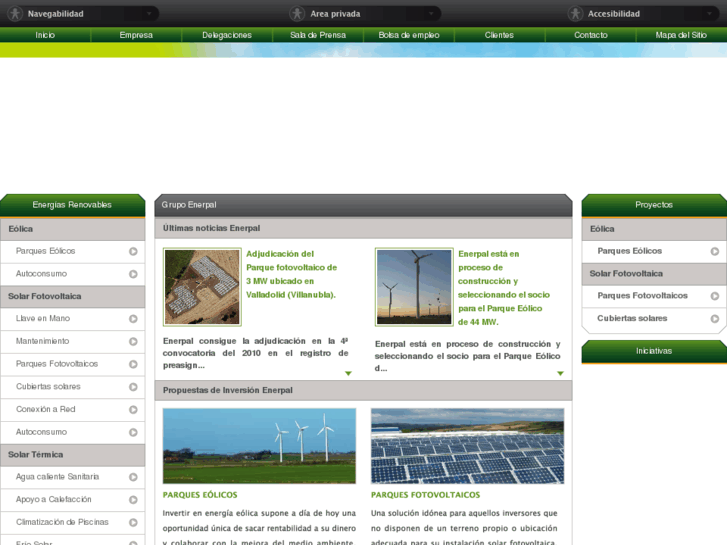Screen dimensions: 727x545
Task: Click arrow icon beside Proyectos Parques Fotovoltaicos
Action: point(714,296)
